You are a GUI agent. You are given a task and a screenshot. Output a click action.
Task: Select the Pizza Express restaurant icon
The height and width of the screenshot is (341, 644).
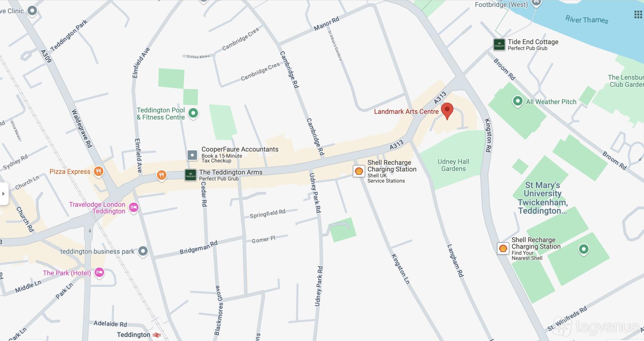tap(99, 171)
